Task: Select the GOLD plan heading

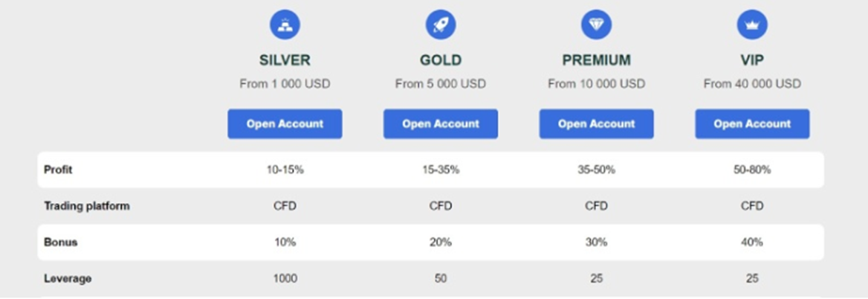Action: point(441,60)
